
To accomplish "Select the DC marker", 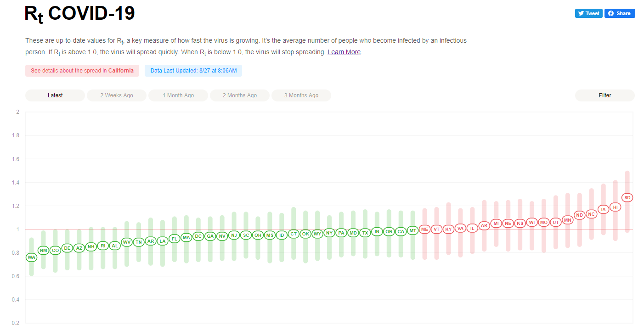I will (198, 236).
